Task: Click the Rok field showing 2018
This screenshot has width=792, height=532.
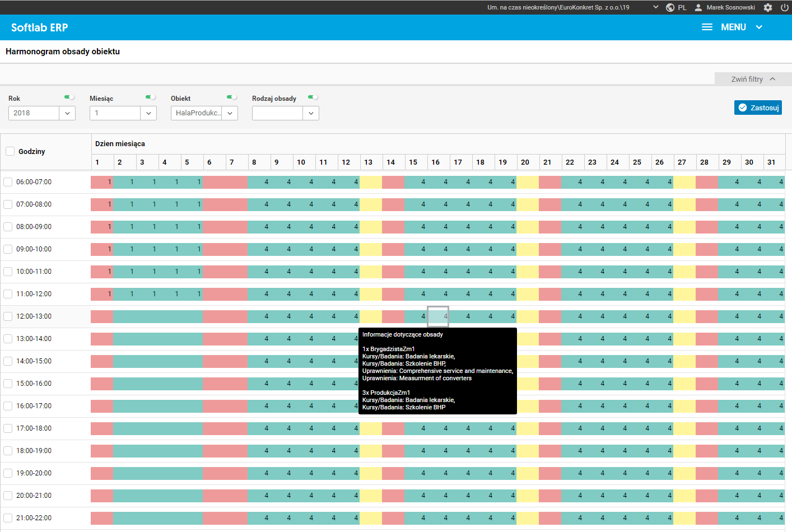Action: [34, 113]
